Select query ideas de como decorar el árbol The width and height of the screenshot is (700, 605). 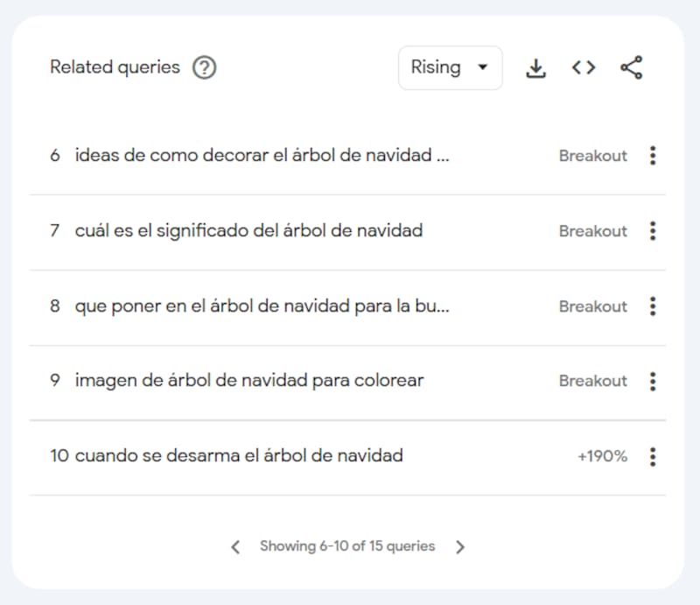[262, 156]
